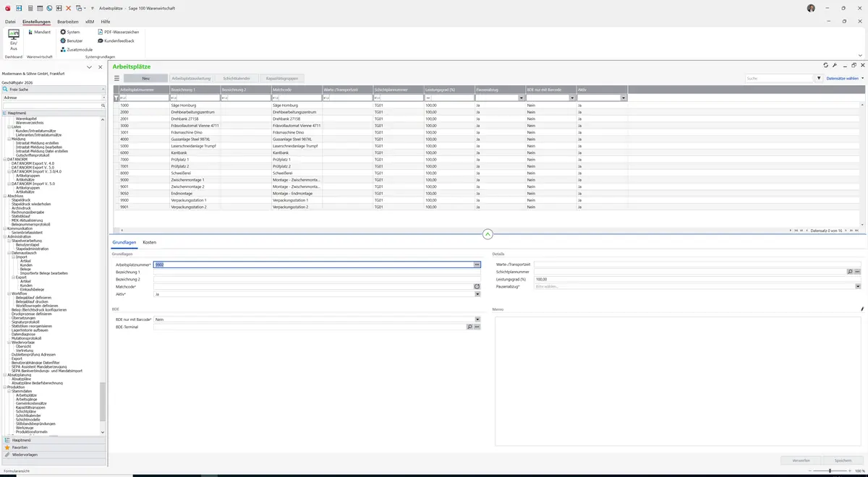Adjust the zoom slider in status bar
This screenshot has width=868, height=477.
pos(828,470)
